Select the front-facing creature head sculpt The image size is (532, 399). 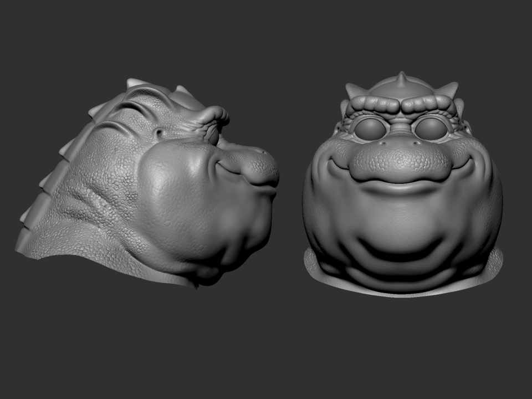(x=402, y=185)
